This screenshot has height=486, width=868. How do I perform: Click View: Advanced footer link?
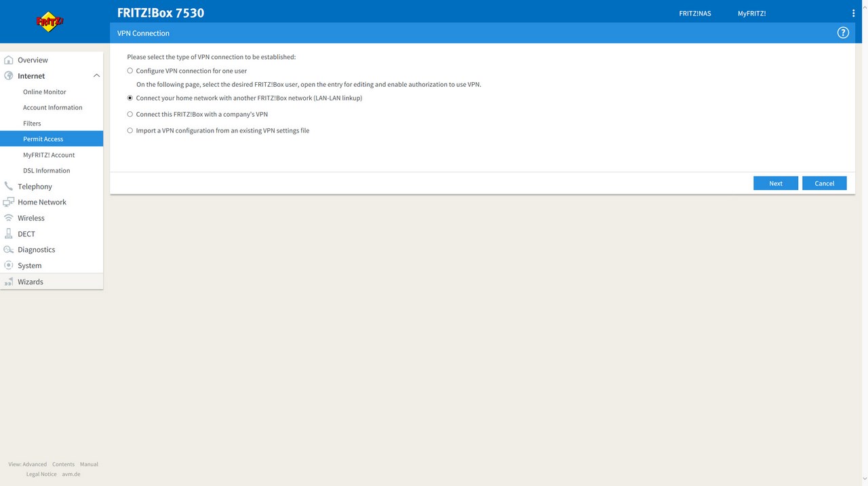[28, 464]
